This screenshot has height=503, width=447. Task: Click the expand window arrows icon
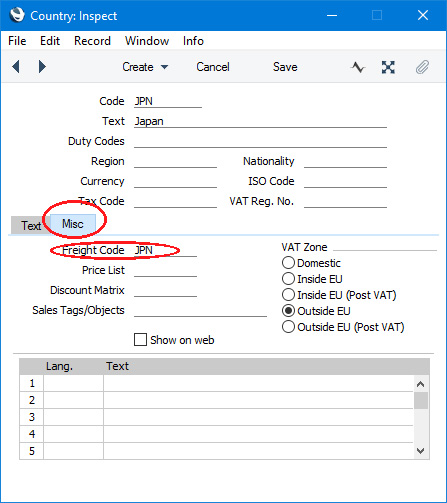(x=388, y=67)
